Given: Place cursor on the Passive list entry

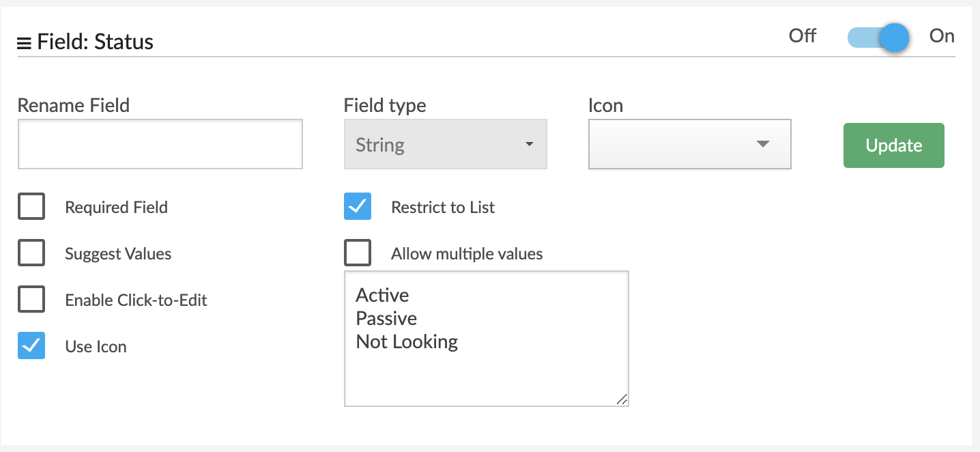Looking at the screenshot, I should [x=386, y=318].
